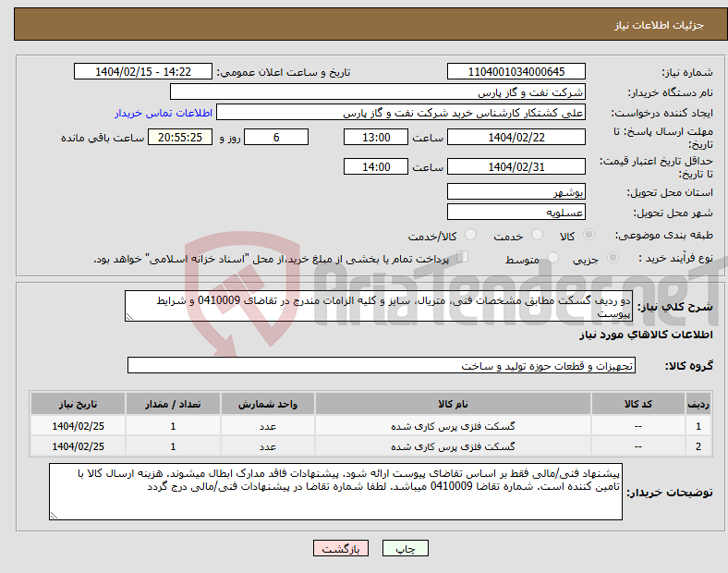Click the گروه کالا label
The width and height of the screenshot is (728, 573).
[689, 365]
